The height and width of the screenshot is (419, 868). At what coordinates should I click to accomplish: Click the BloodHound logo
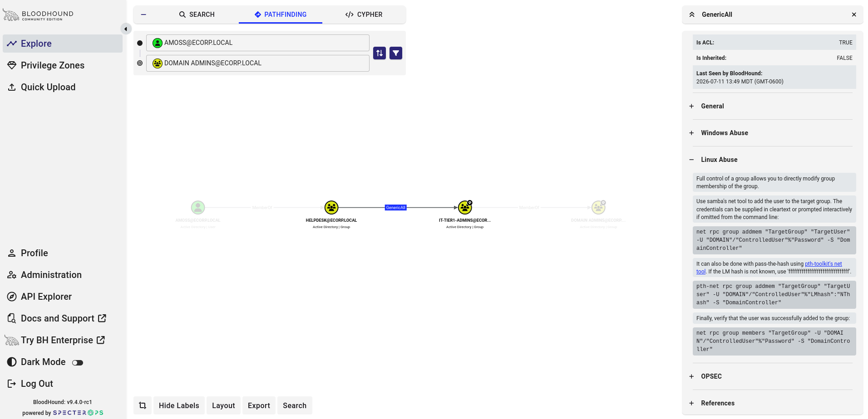(x=38, y=15)
